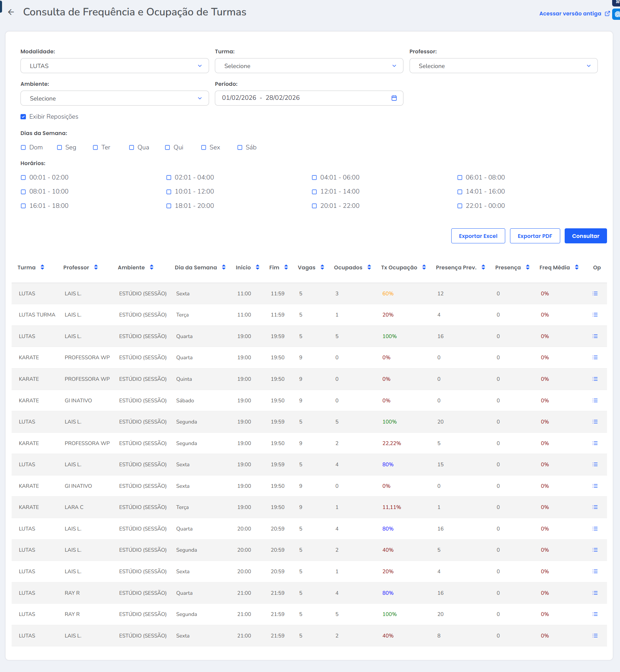
Task: Sort by Freq Média column
Action: 577,267
